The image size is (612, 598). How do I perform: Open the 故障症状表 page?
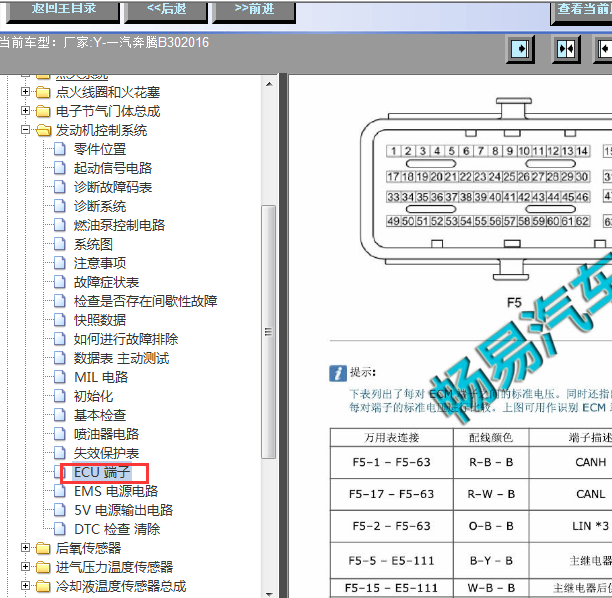pyautogui.click(x=107, y=282)
